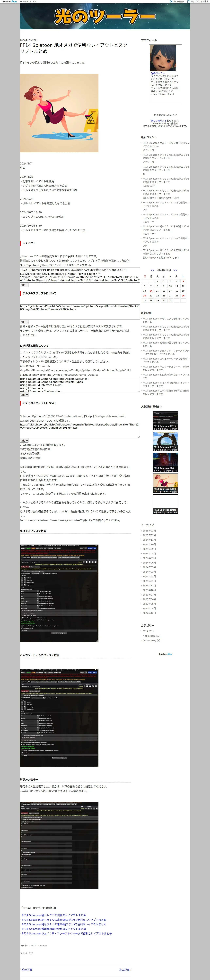Click the 光のツーラー blog header banner
This screenshot has width=210, height=980.
105,16
